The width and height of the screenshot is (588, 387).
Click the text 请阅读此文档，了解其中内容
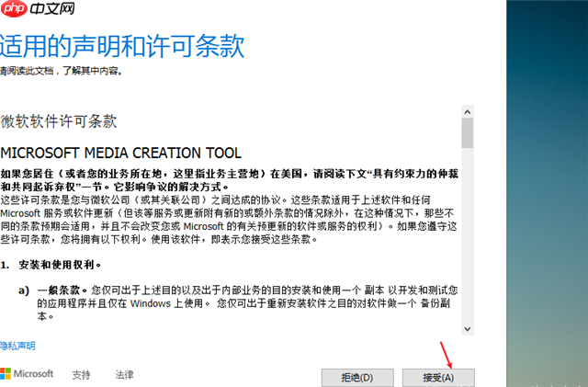(x=62, y=71)
